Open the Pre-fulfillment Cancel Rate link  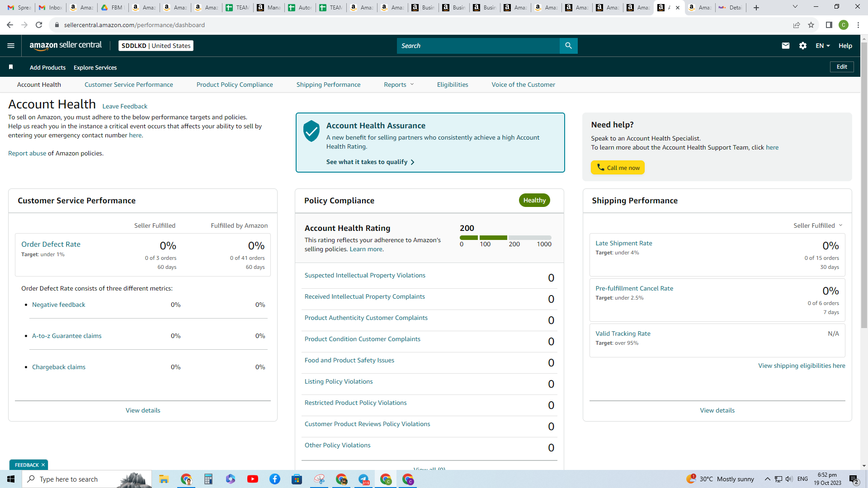click(x=634, y=288)
